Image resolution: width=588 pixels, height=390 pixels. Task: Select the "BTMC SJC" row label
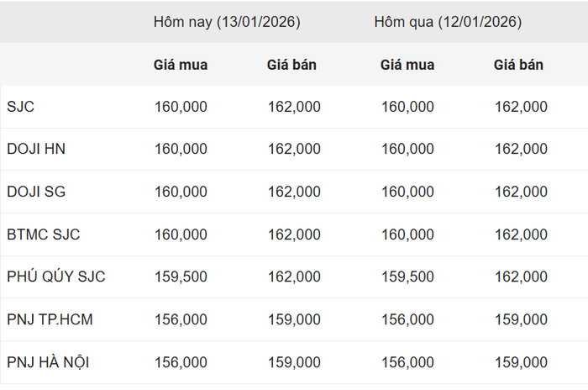click(x=43, y=235)
